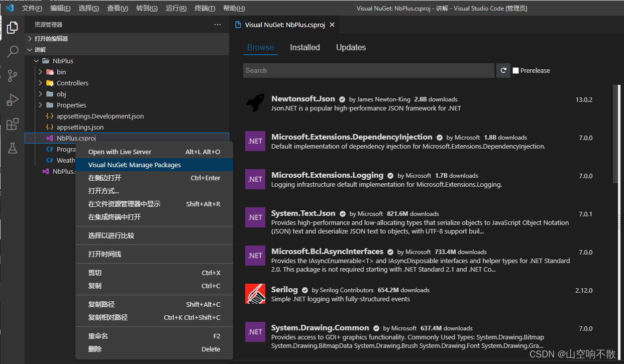The width and height of the screenshot is (624, 364).
Task: Expand the bin folder
Action: pyautogui.click(x=40, y=72)
